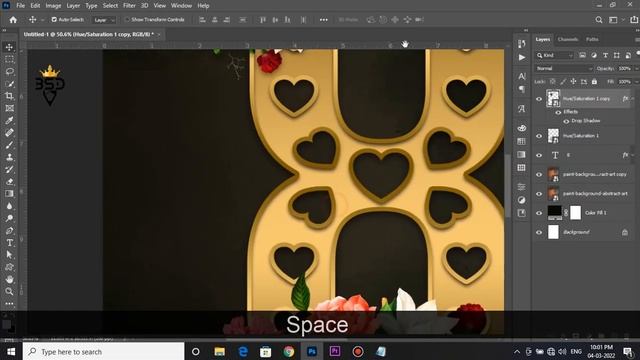Hide the paint-background abstract-art copy layer
640x360 pixels.
tap(539, 174)
